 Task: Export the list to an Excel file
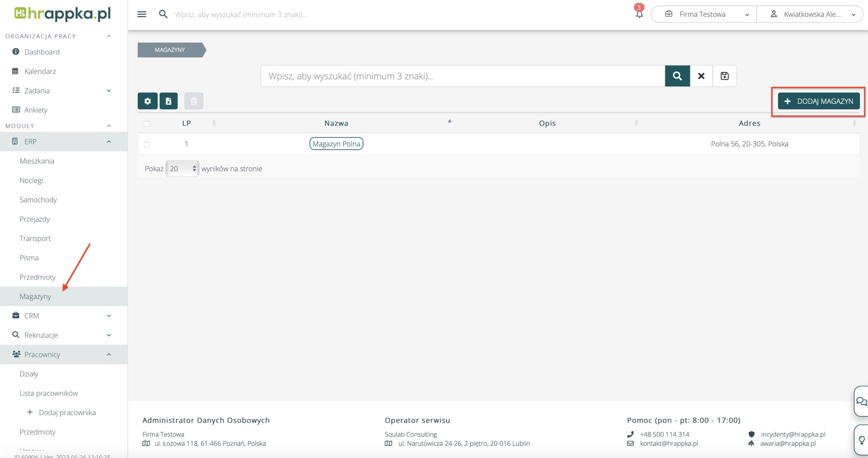coord(169,101)
